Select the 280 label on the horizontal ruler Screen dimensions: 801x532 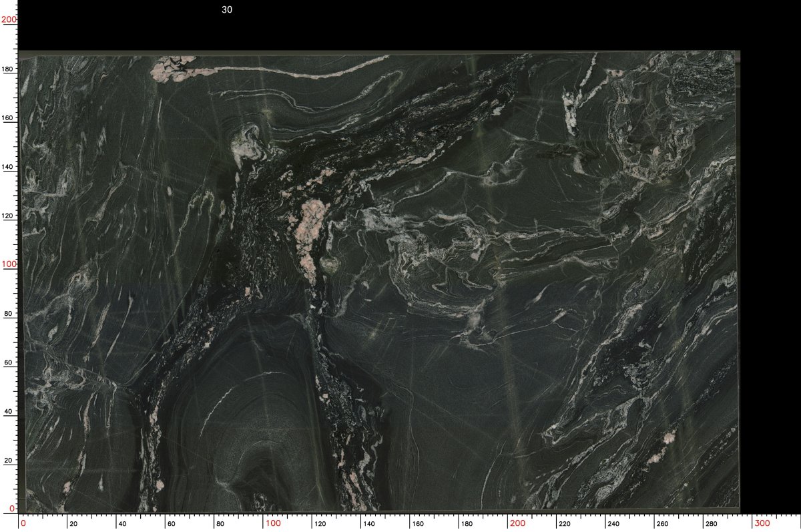tap(712, 523)
